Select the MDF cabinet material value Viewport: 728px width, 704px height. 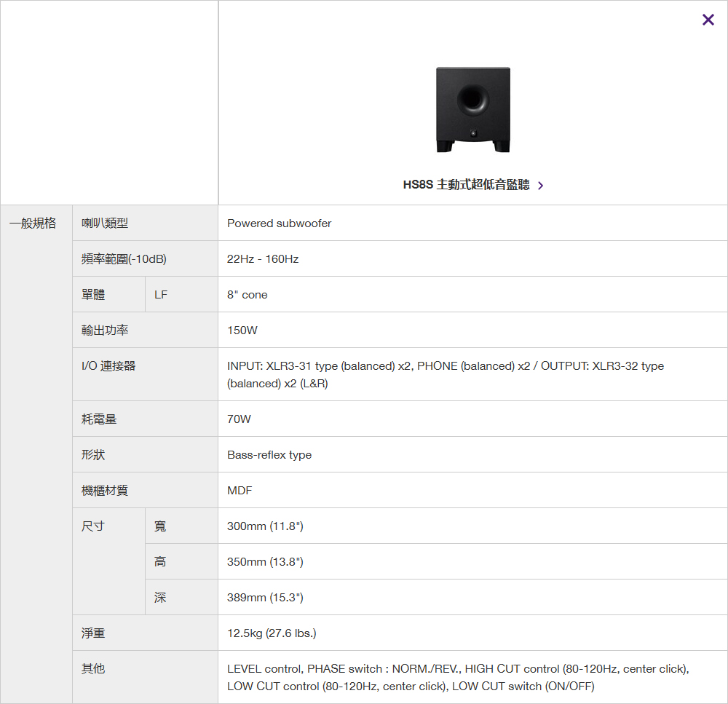[240, 491]
